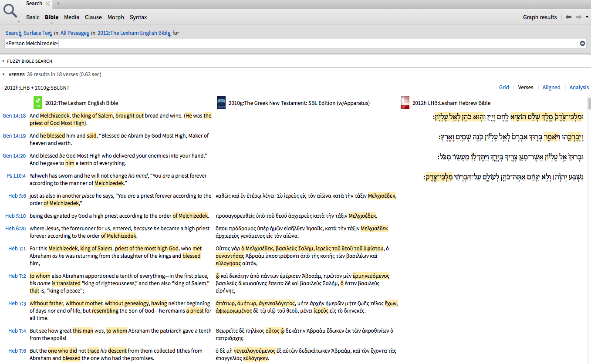Switch to Grid view
591x364 pixels.
tap(504, 87)
